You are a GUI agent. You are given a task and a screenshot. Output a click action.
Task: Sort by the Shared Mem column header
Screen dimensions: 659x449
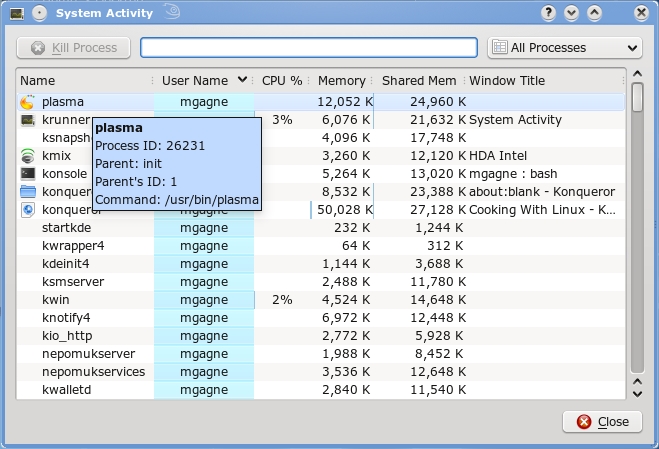coord(418,80)
